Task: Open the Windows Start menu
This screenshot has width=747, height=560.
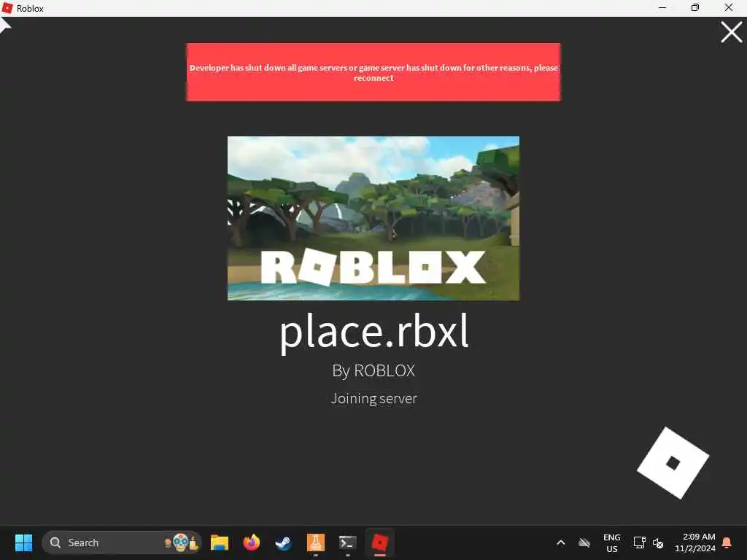Action: (23, 542)
